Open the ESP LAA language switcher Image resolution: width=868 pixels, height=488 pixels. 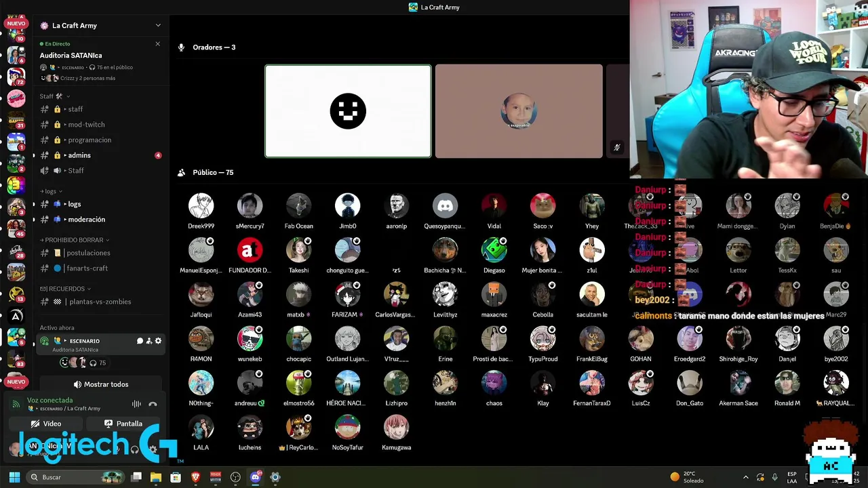[x=792, y=477]
